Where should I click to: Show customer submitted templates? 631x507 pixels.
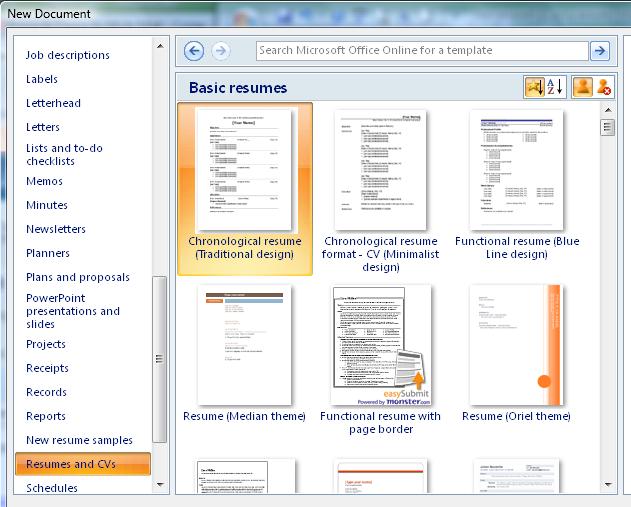click(582, 88)
